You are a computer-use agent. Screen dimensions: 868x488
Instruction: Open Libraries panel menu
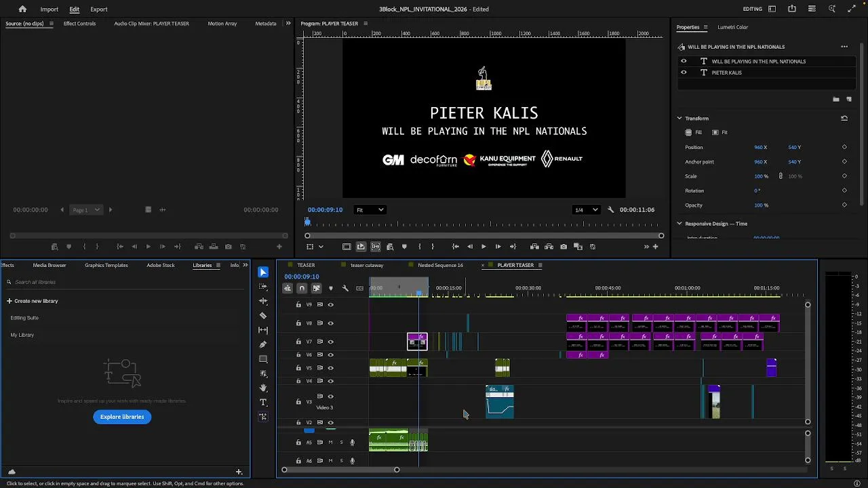218,265
